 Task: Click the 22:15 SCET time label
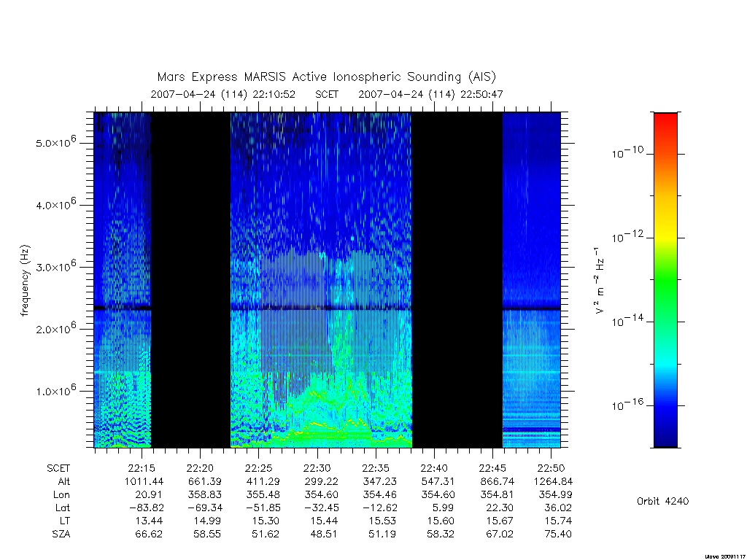click(x=142, y=468)
